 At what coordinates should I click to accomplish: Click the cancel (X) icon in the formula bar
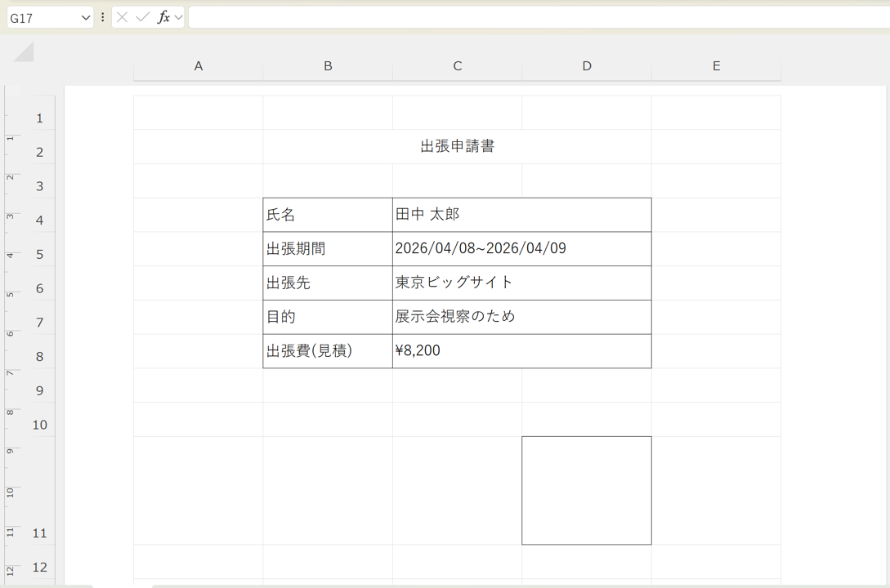tap(121, 16)
